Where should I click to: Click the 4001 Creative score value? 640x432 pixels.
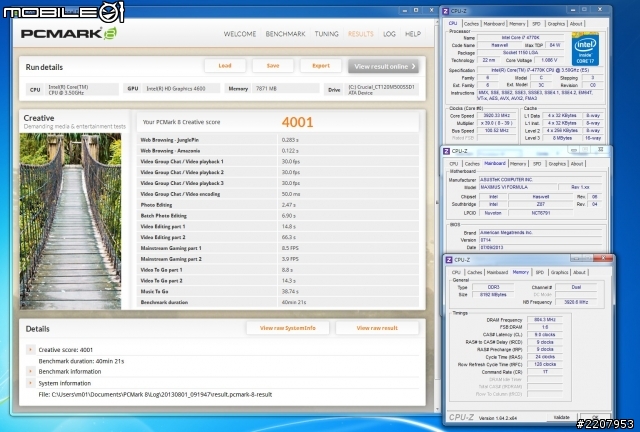[x=297, y=122]
